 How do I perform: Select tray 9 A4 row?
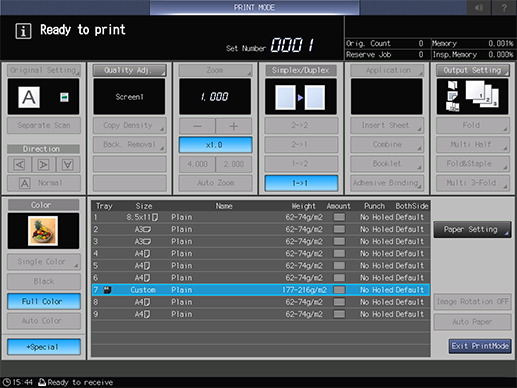[x=260, y=314]
